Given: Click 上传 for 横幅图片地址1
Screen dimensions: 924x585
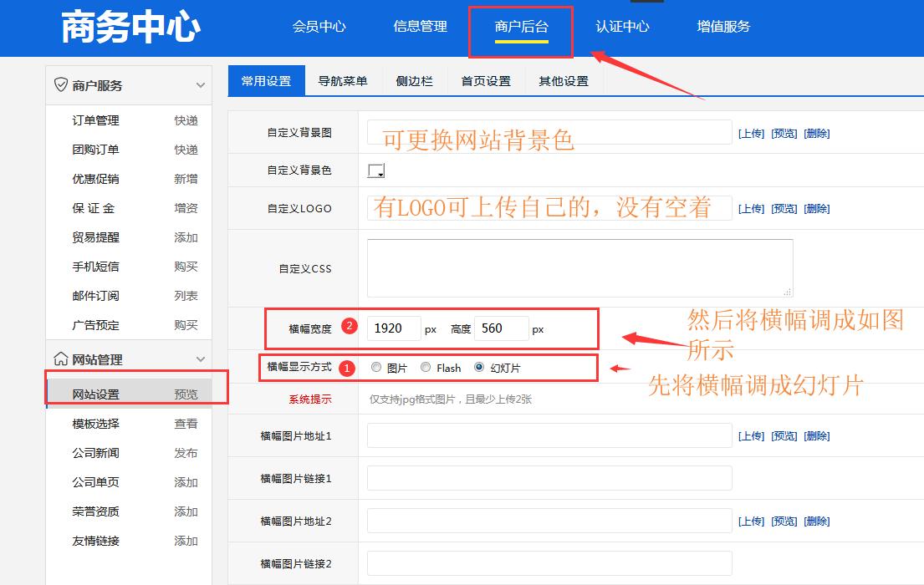Looking at the screenshot, I should click(751, 435).
